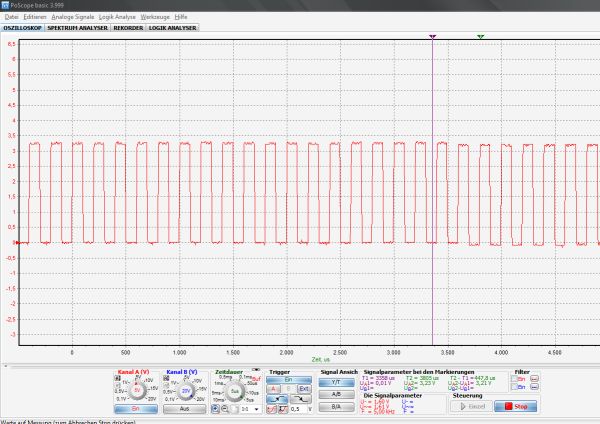
Task: Click the zoom-out magnifier under Zeitdauer
Action: (x=225, y=409)
